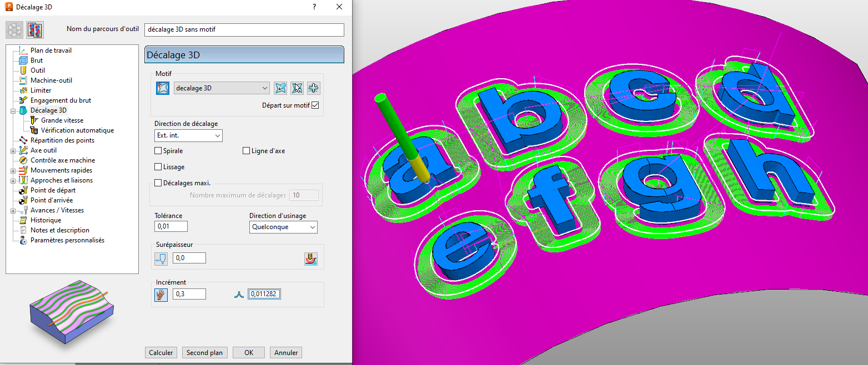Select Grande vitesse in the tree

coord(62,120)
